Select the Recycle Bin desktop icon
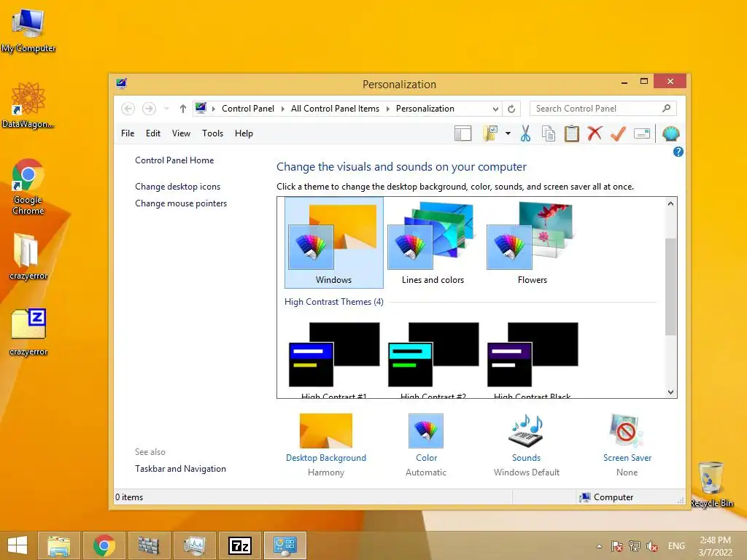 coord(711,484)
